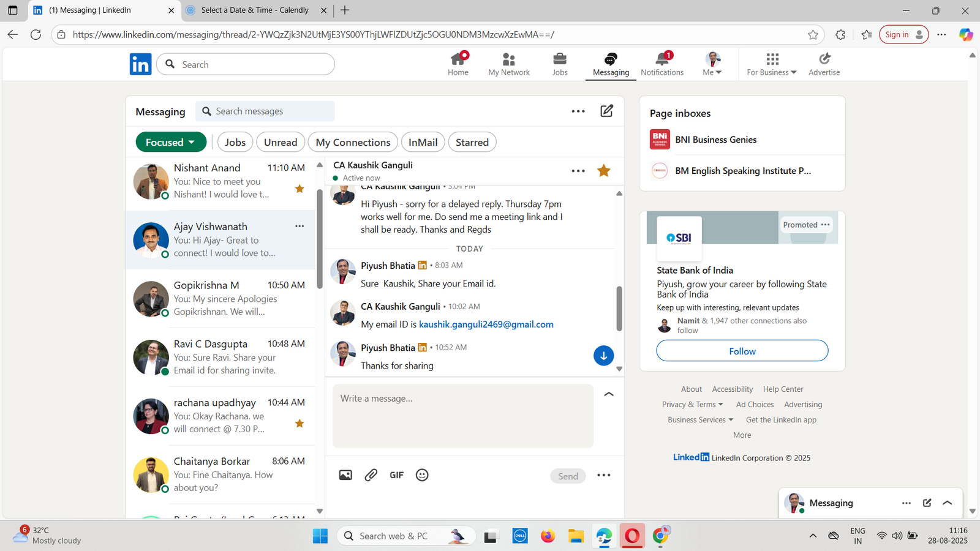Open the Focused inbox dropdown

click(x=170, y=142)
